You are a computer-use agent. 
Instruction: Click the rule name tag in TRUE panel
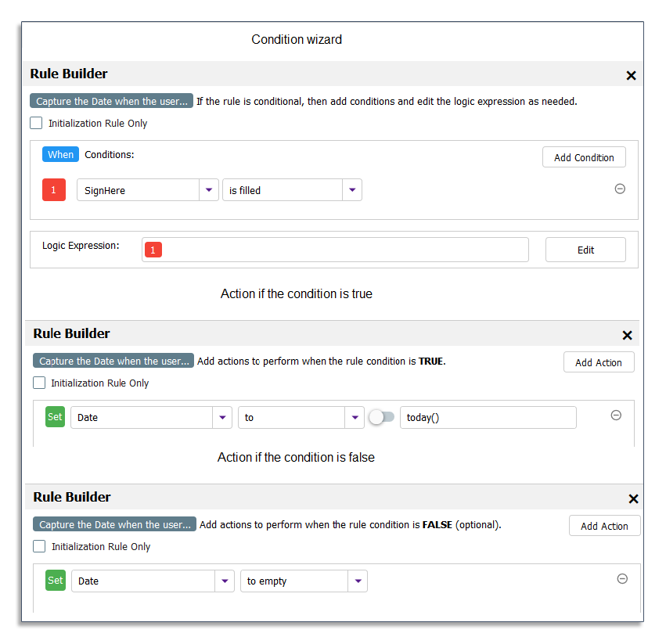[113, 361]
